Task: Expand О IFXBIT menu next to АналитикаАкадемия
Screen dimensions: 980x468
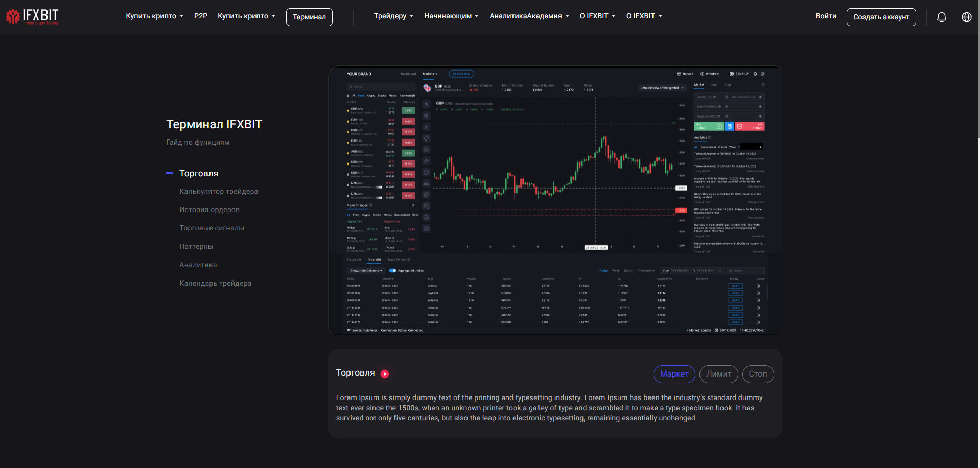Action: [x=597, y=16]
